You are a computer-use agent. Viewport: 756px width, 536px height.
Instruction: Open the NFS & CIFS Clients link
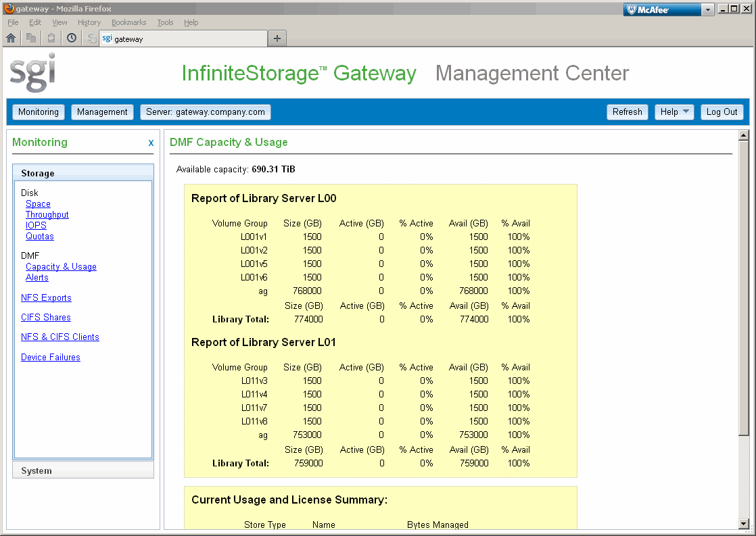pyautogui.click(x=60, y=337)
